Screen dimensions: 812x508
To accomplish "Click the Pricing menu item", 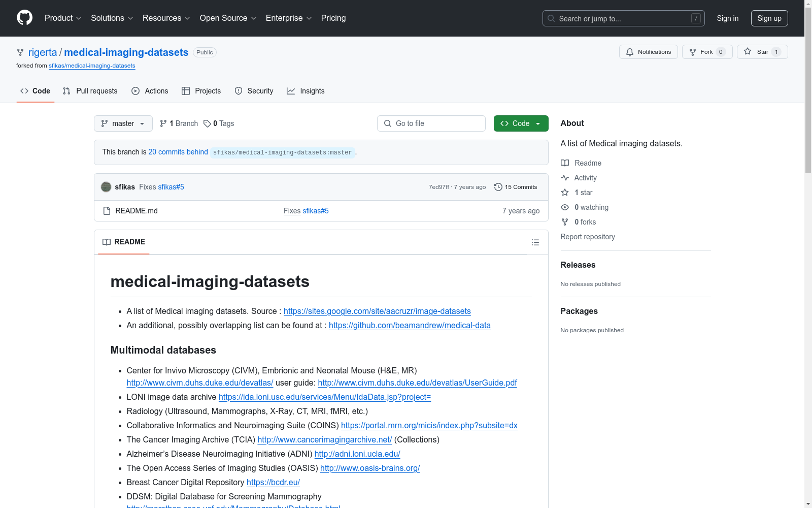I will (x=333, y=18).
